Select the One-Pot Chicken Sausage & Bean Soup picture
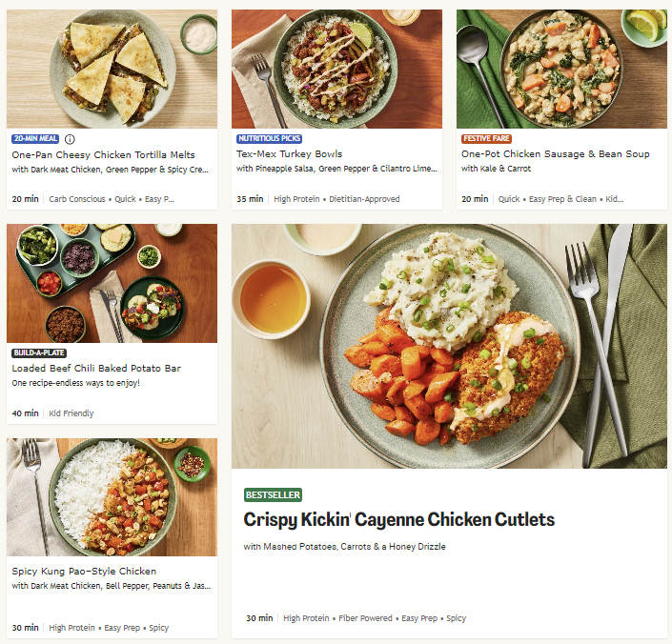The width and height of the screenshot is (672, 644). click(x=561, y=69)
